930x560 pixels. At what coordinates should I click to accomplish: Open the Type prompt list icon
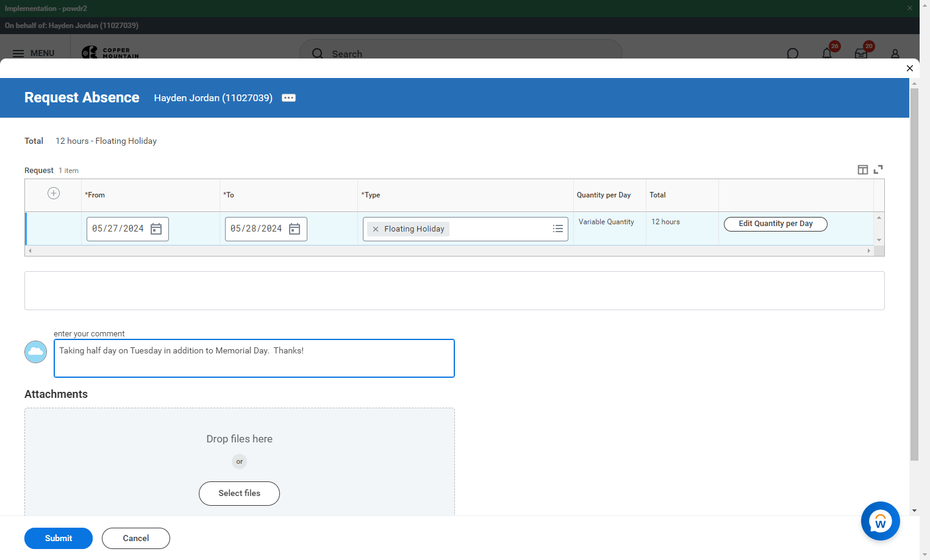pos(558,229)
